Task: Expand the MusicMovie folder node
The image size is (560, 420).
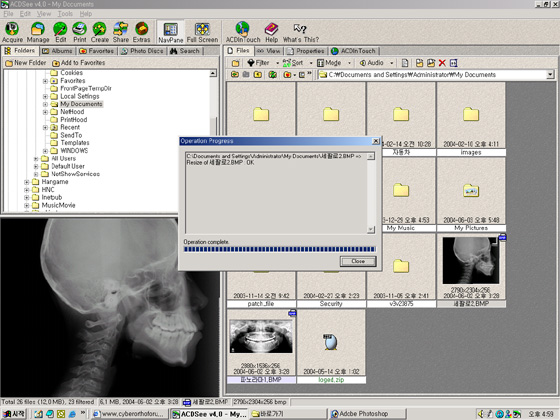Action: 26,205
